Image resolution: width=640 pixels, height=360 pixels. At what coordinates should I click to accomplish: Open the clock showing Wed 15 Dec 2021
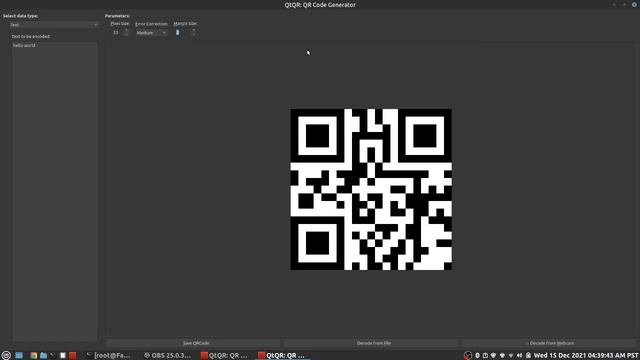586,356
